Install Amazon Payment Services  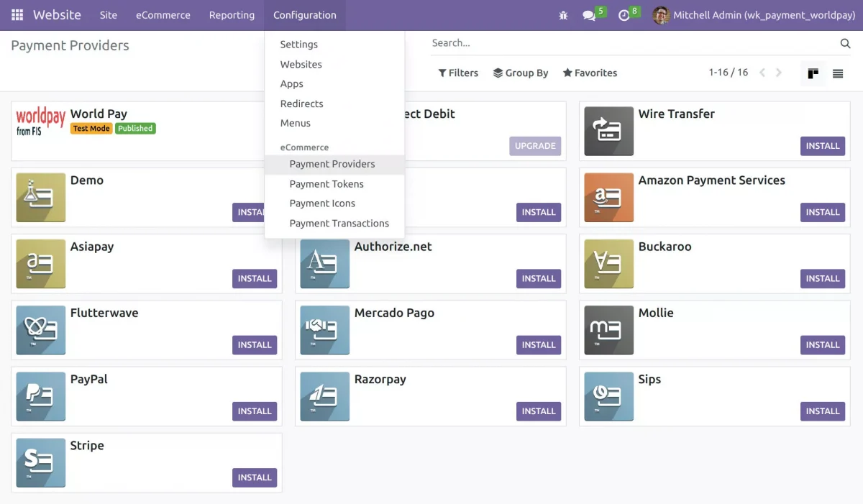pyautogui.click(x=823, y=212)
